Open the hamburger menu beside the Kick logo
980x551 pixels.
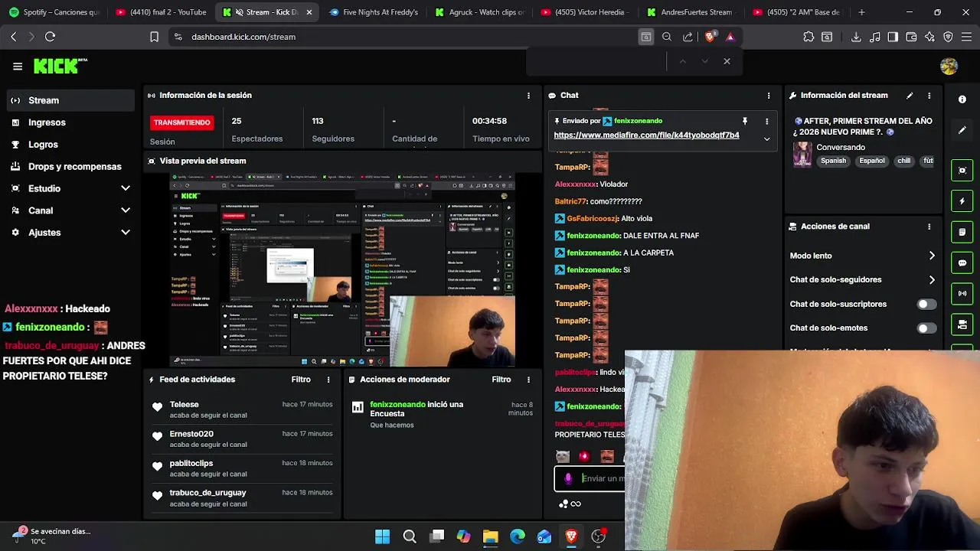(18, 67)
